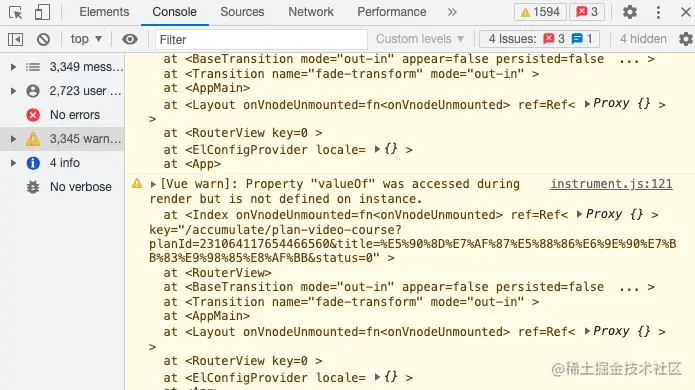Activate the inspect element picker icon
695x390 pixels.
click(16, 12)
